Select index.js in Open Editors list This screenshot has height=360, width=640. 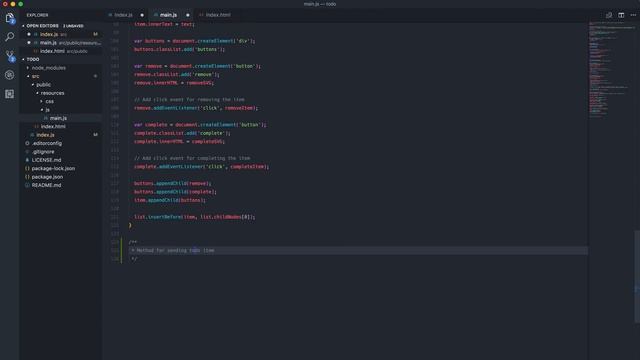pyautogui.click(x=61, y=34)
